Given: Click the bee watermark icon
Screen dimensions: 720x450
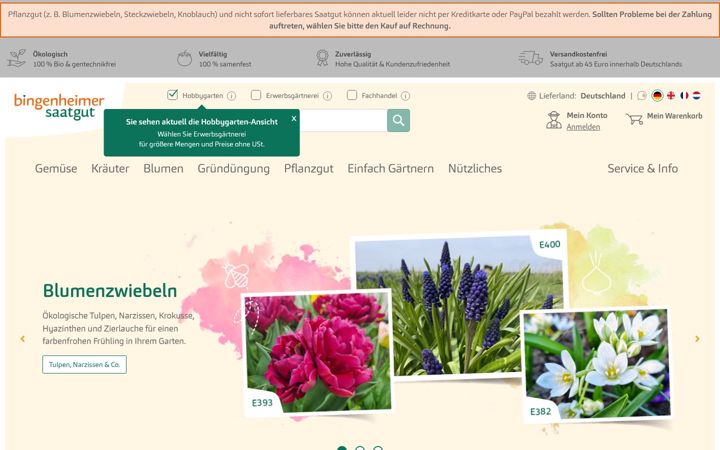Looking at the screenshot, I should coord(236,274).
